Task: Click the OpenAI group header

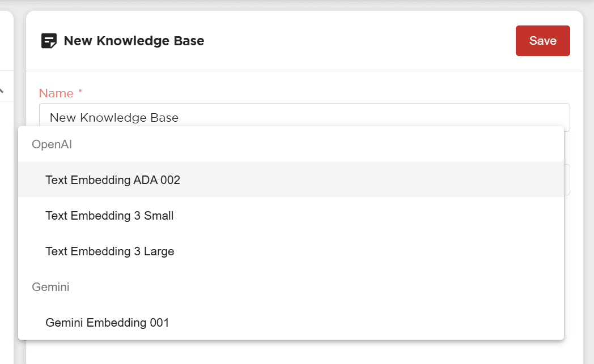Action: pyautogui.click(x=52, y=144)
